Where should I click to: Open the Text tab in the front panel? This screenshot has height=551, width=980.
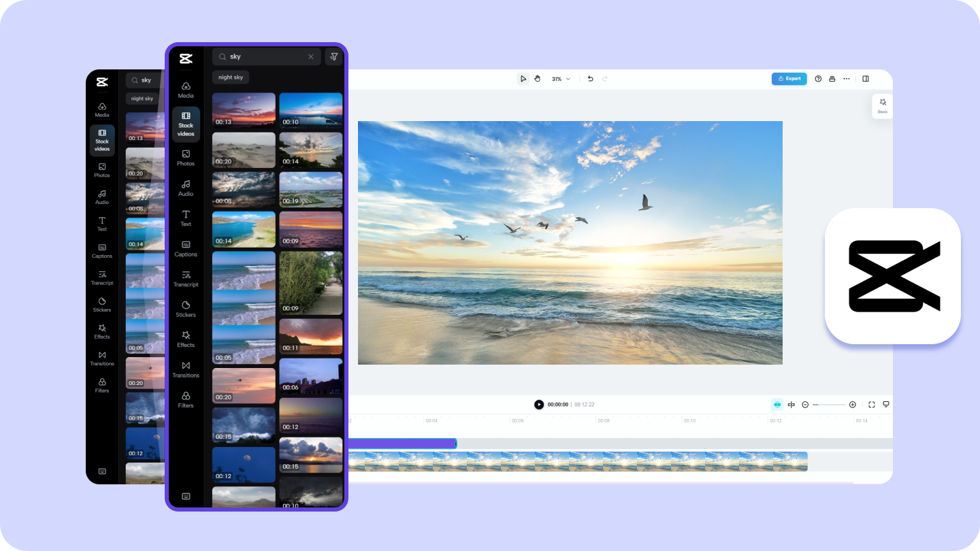pyautogui.click(x=186, y=218)
